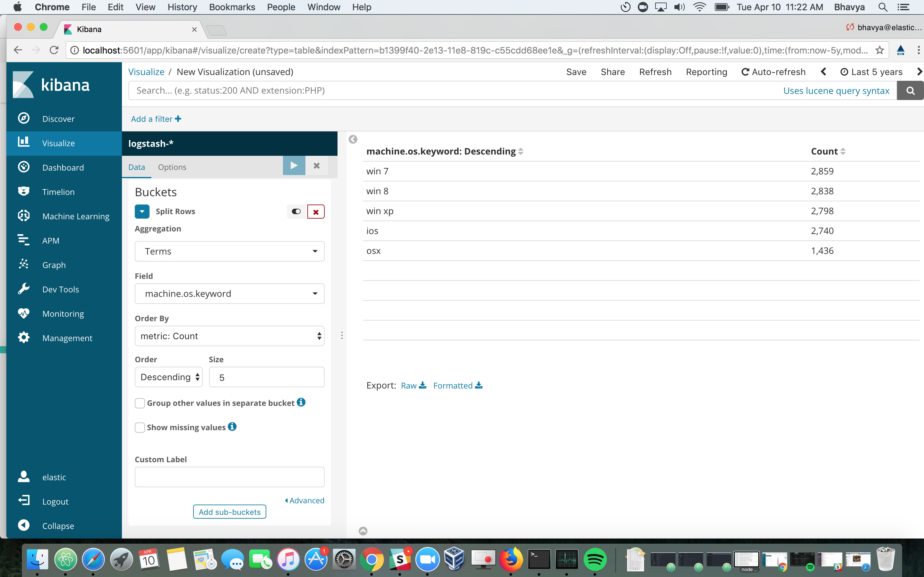The image size is (924, 577).
Task: Open the Discover compass icon
Action: pos(24,118)
